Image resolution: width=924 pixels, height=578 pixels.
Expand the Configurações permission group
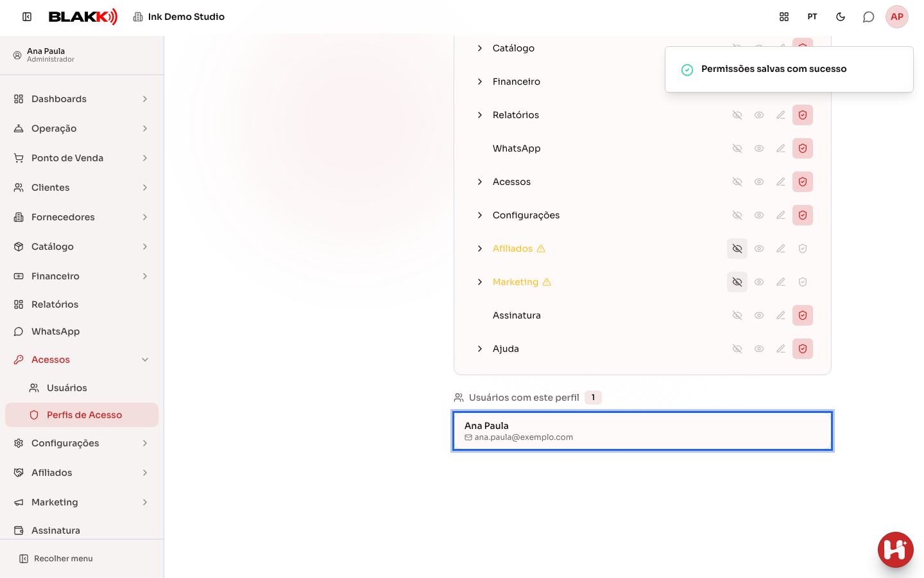[480, 215]
